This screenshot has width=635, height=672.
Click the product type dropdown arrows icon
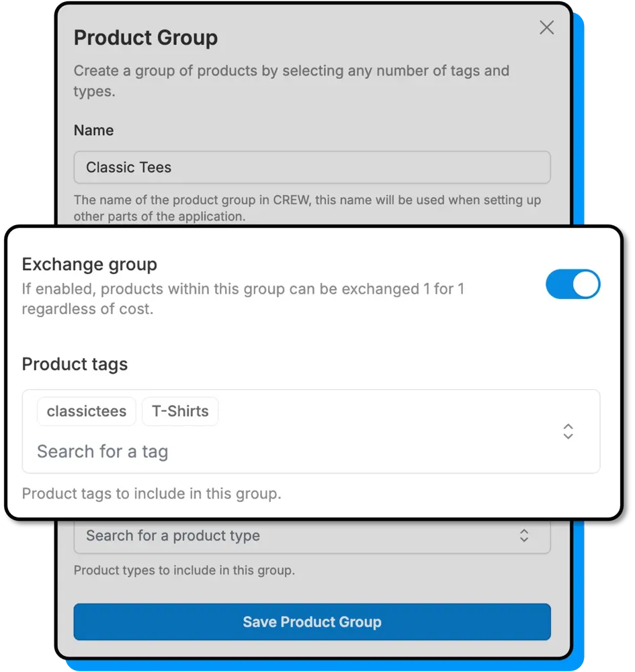click(524, 536)
